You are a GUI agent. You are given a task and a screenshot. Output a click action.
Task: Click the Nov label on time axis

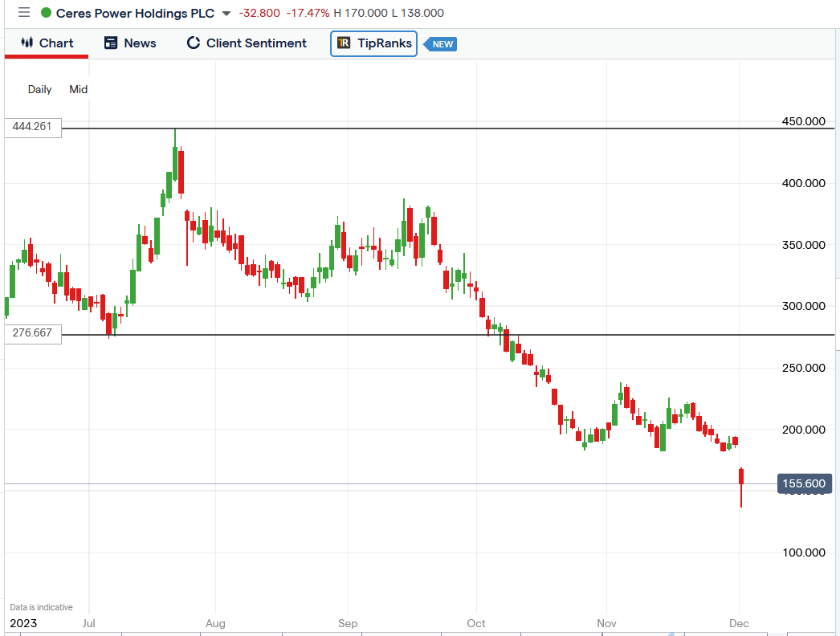pyautogui.click(x=607, y=623)
